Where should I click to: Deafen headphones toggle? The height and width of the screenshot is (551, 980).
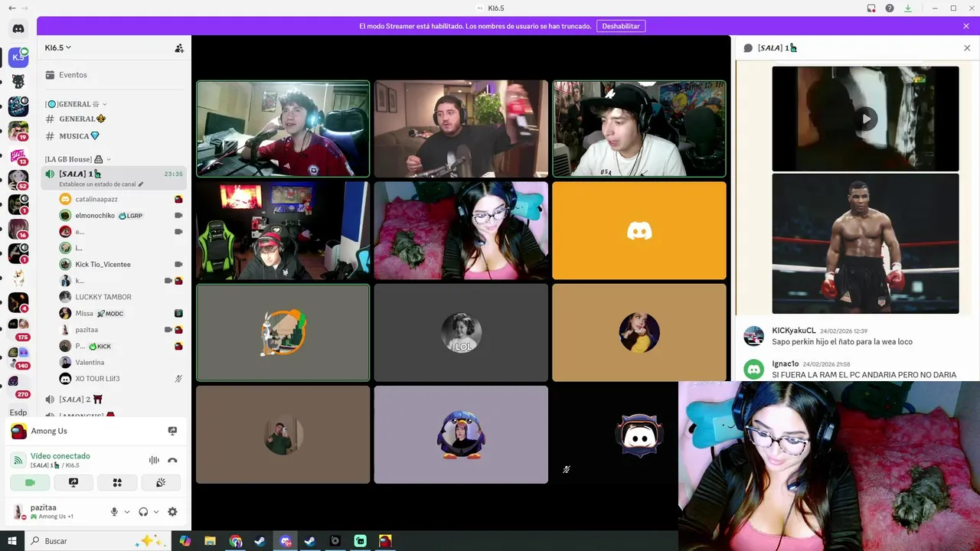coord(143,512)
